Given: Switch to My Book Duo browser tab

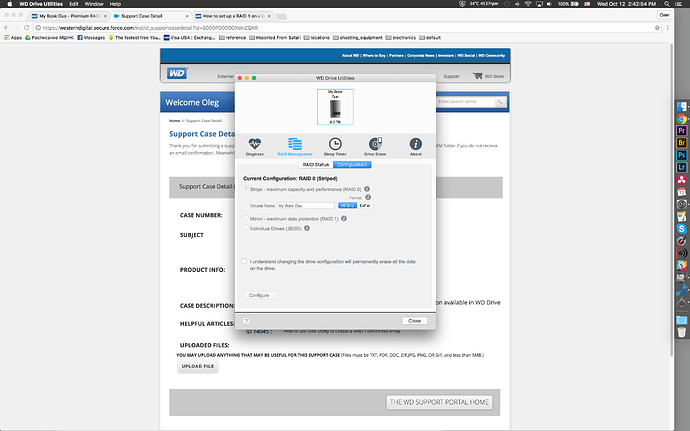Looking at the screenshot, I should tap(69, 16).
